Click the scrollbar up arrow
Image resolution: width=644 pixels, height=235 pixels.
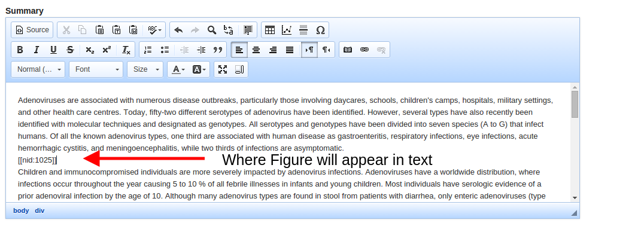(x=575, y=87)
